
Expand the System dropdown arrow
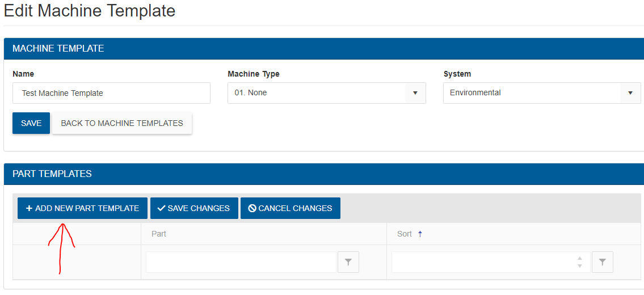[x=630, y=93]
